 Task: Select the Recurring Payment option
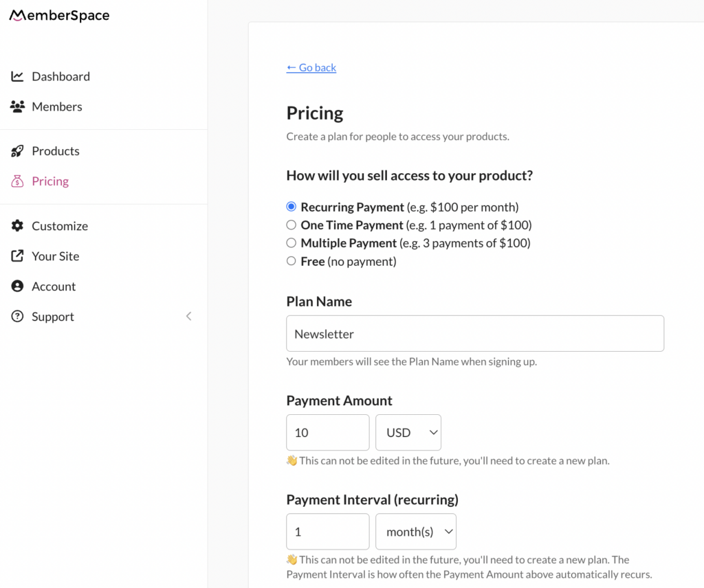[291, 206]
